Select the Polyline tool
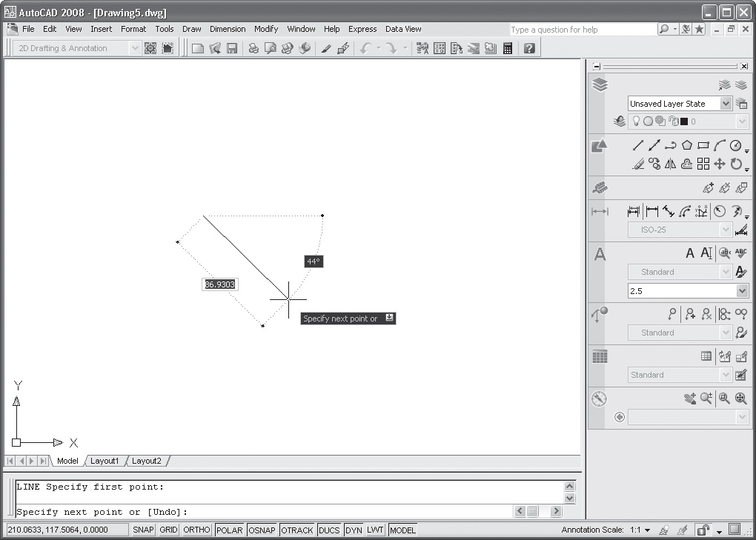This screenshot has height=540, width=756. click(671, 145)
